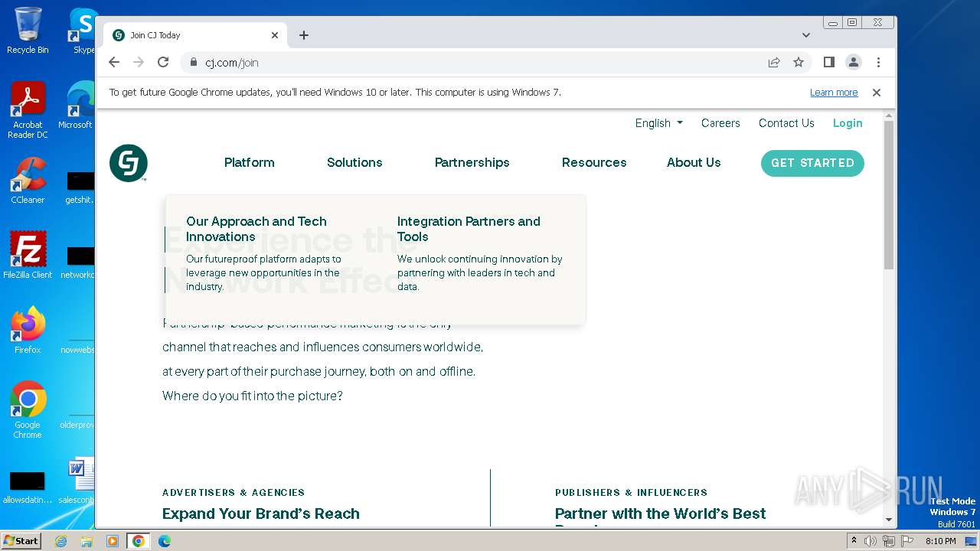This screenshot has width=980, height=551.
Task: Open the Google Chrome desktop icon
Action: [28, 410]
